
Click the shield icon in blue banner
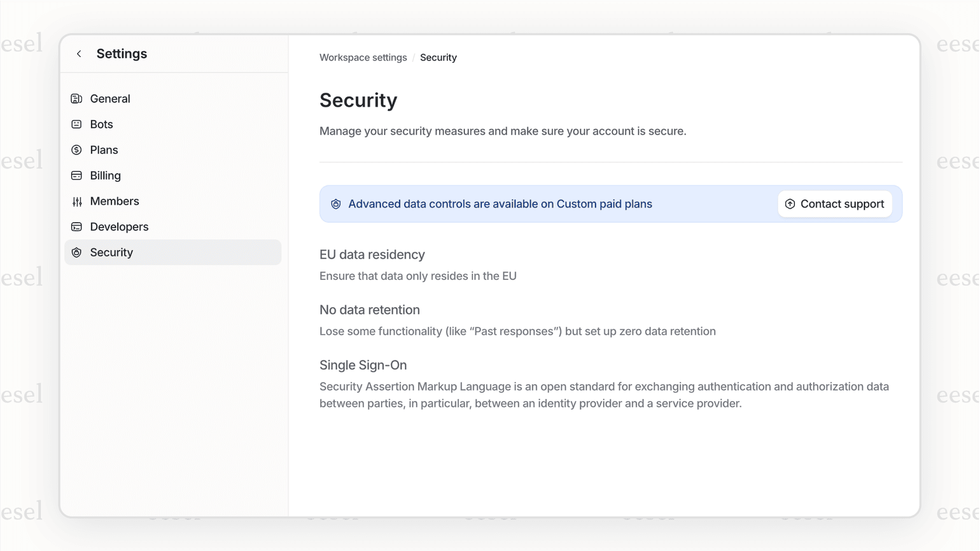pos(335,204)
